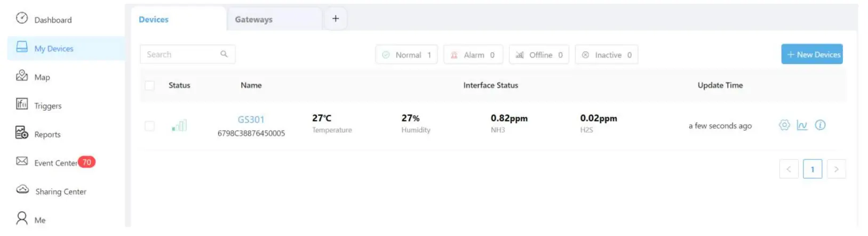This screenshot has height=236, width=868.
Task: Show GS301 device info icon
Action: point(821,125)
